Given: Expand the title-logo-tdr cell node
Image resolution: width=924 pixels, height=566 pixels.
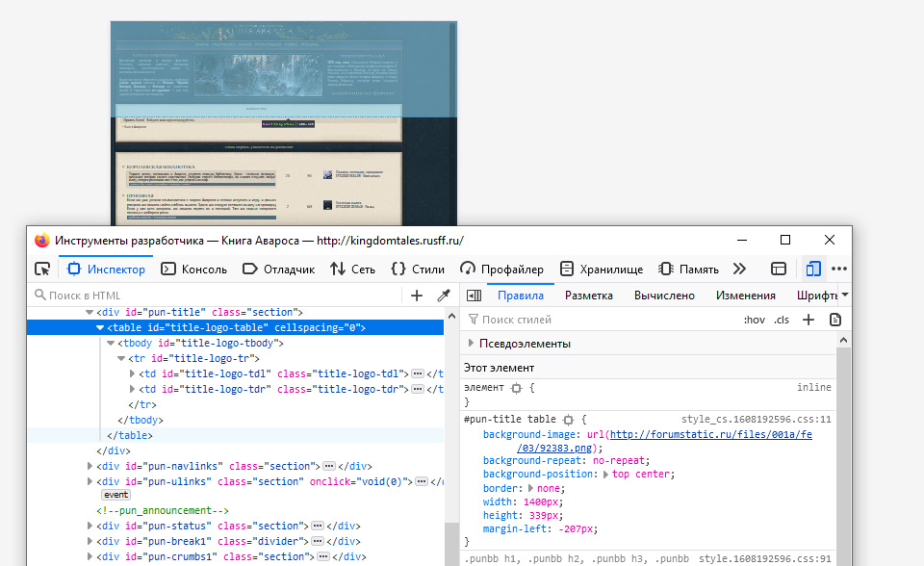Looking at the screenshot, I should point(133,389).
